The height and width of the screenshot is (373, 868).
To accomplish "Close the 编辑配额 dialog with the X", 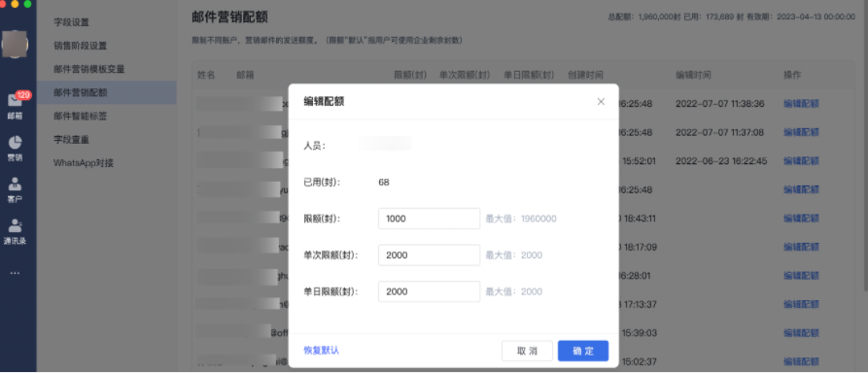I will (601, 102).
